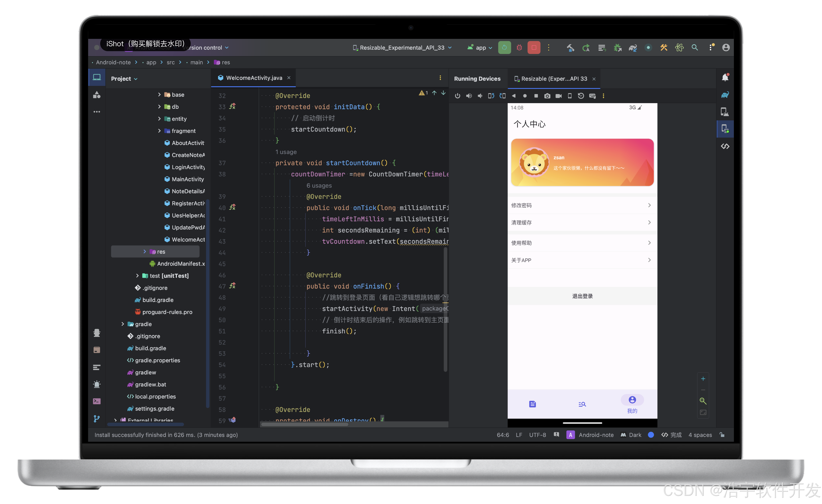Open settings.gradle in project tree
Viewport: 822px width, 504px height.
pos(151,409)
